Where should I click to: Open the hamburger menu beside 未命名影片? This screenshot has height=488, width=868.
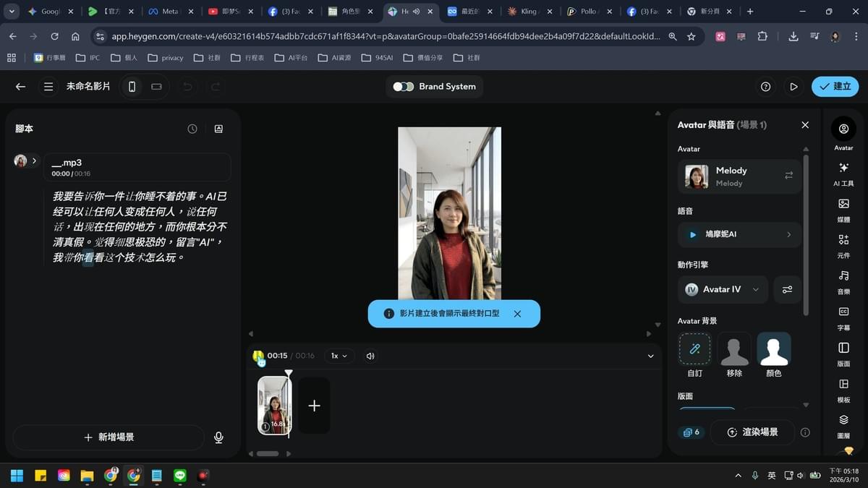(48, 87)
